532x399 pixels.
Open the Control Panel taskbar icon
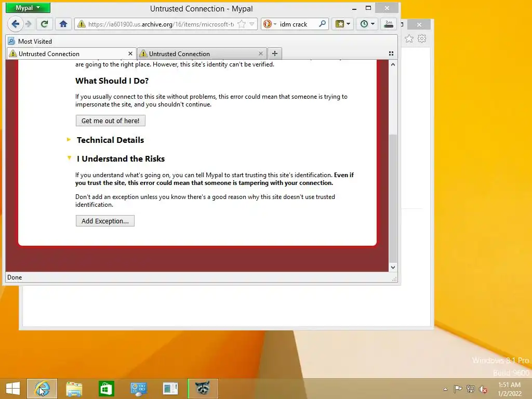click(138, 389)
